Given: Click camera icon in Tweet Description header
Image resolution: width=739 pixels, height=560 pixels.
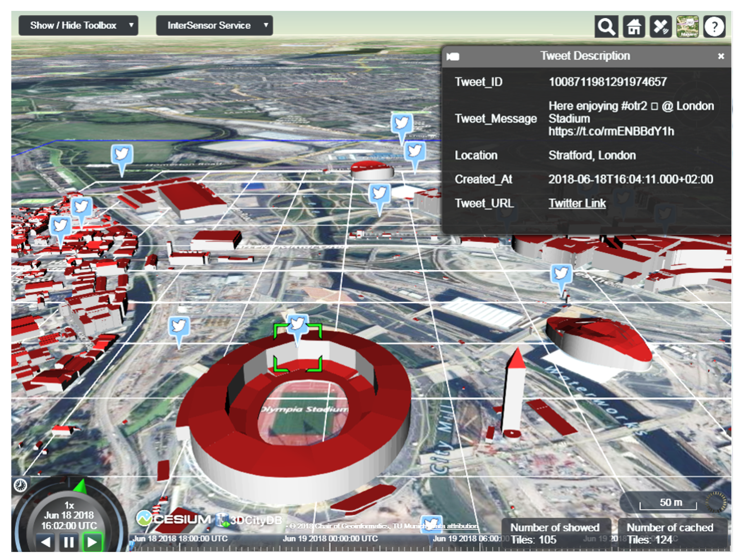Looking at the screenshot, I should (453, 57).
